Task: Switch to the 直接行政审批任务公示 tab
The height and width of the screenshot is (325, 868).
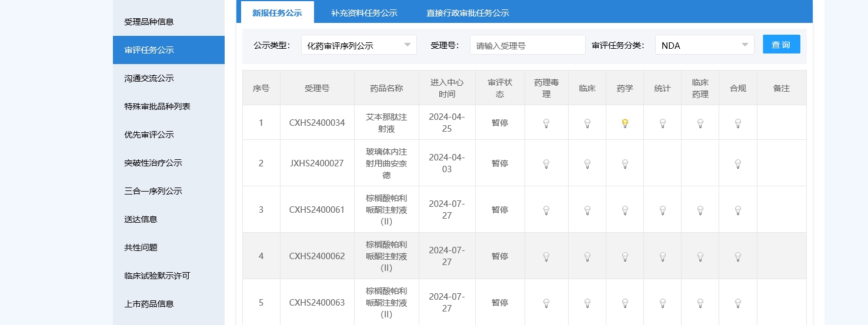Action: pos(468,12)
